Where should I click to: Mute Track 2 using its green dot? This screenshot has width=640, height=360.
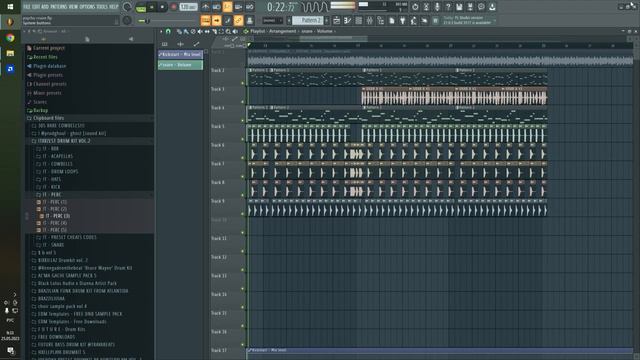pos(242,83)
